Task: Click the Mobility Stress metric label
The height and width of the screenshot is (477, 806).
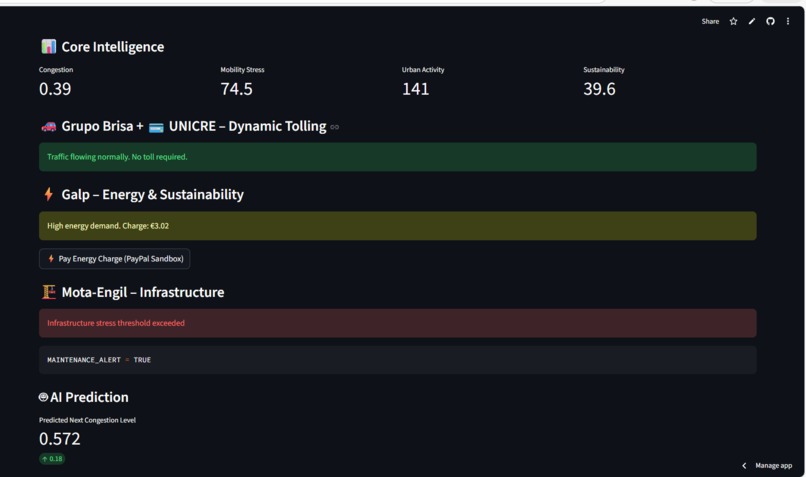Action: (242, 70)
